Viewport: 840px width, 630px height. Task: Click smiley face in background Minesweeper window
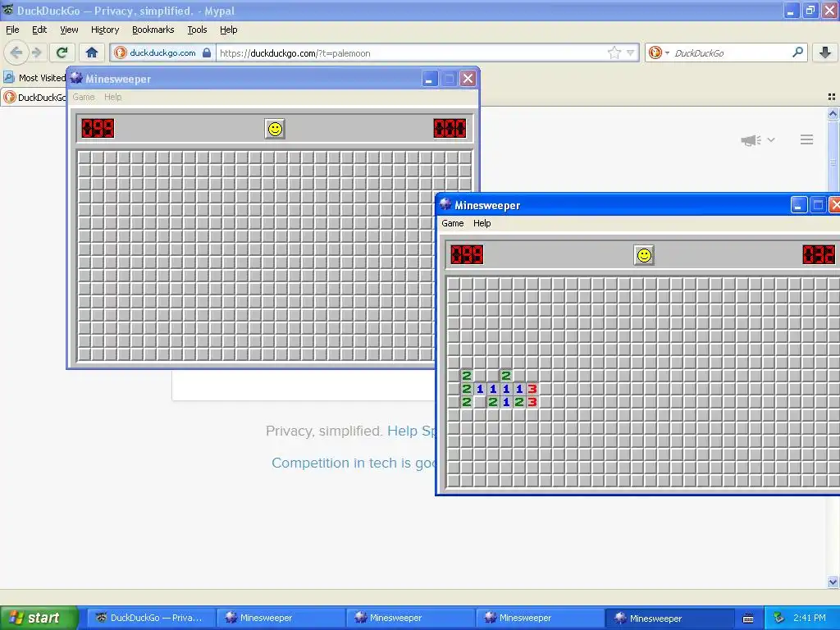275,129
